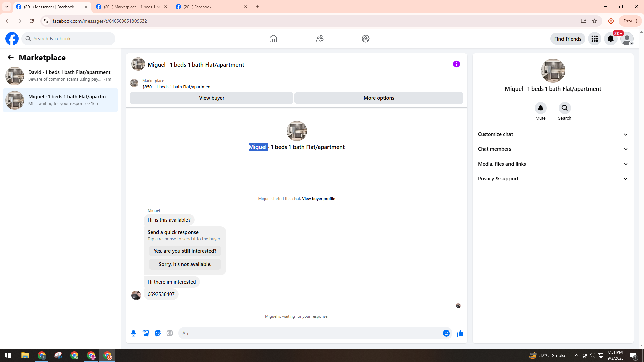Viewport: 644px width, 362px height.
Task: Send a voice clip with microphone icon
Action: coord(133,333)
